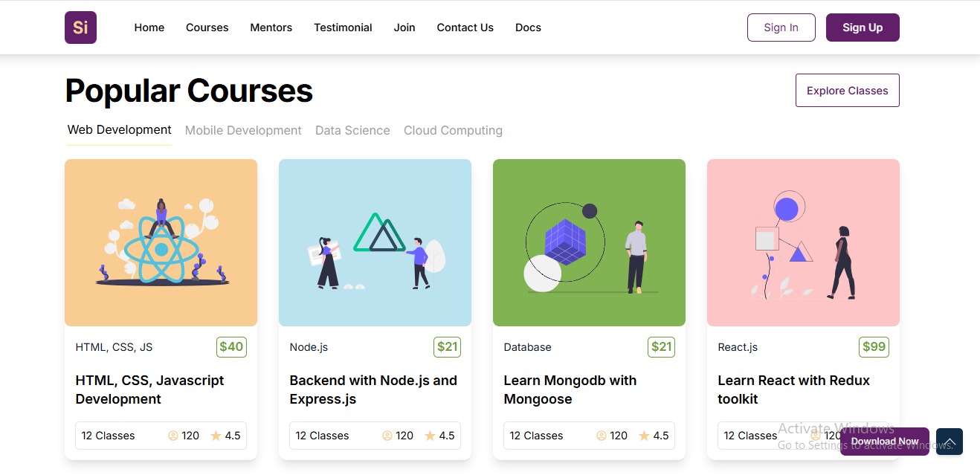980x475 pixels.
Task: Click the 120 student count on the HTML, CSS, Javascript card
Action: tap(190, 436)
